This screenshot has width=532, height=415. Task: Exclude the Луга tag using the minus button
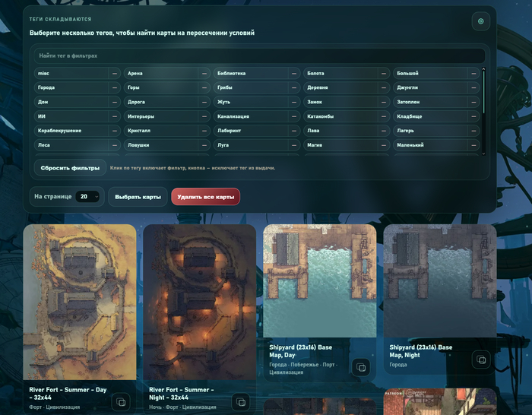294,145
